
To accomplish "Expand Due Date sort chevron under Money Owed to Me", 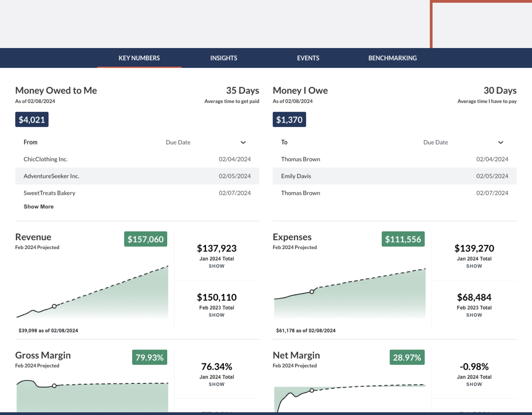I will pos(243,142).
